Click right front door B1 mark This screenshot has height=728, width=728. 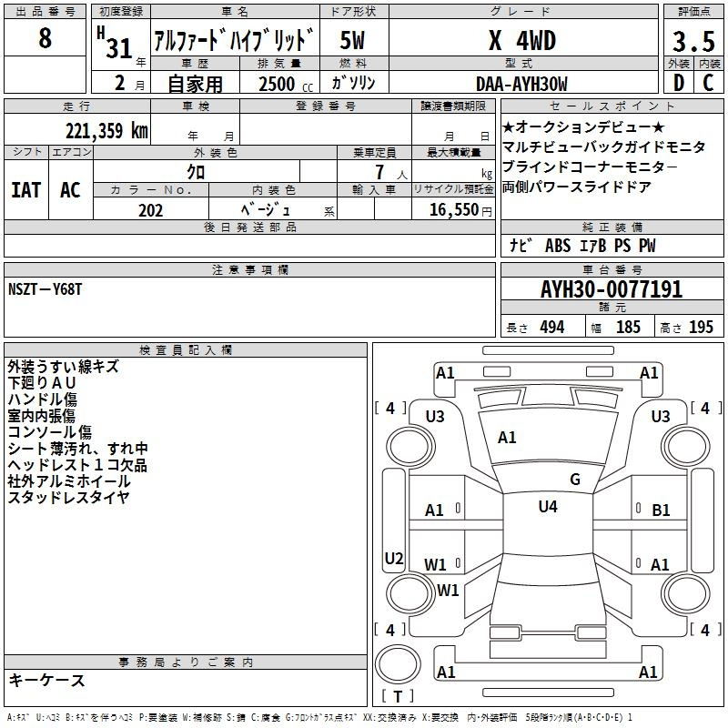coord(661,511)
